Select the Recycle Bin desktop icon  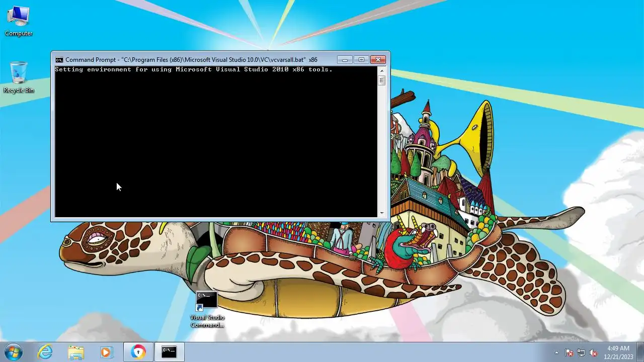(19, 77)
